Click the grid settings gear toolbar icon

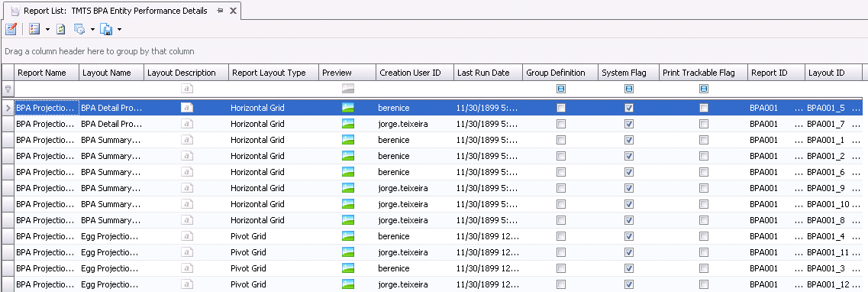79,29
